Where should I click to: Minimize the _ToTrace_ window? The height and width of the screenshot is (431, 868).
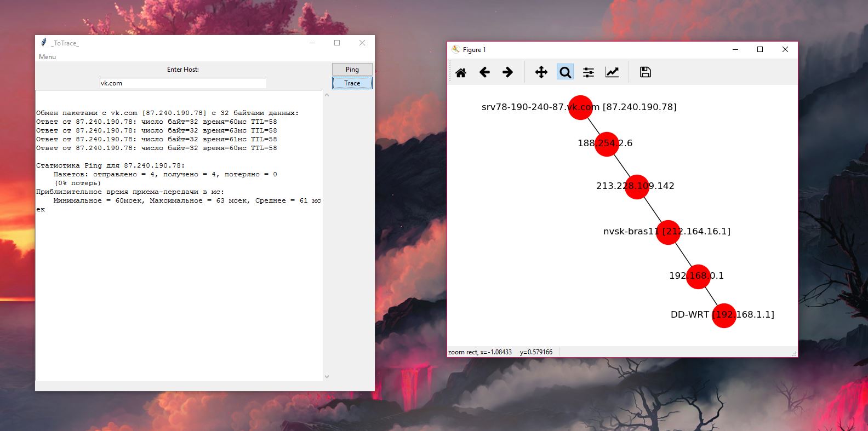[x=312, y=43]
